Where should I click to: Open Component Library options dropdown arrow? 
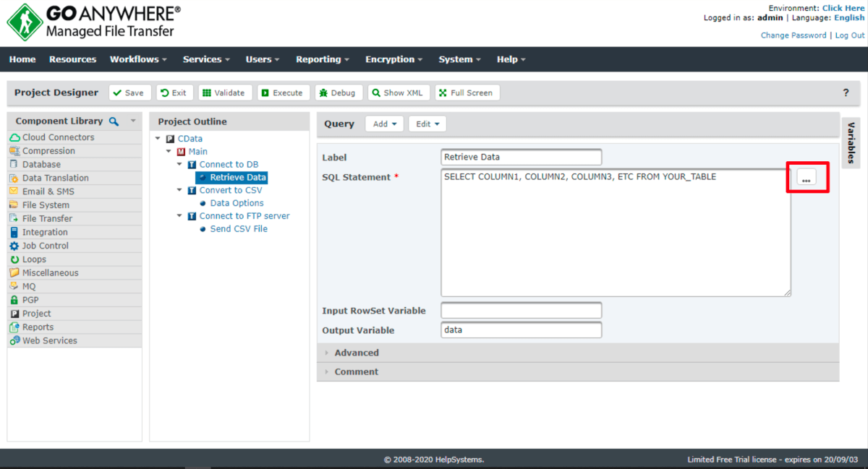133,121
